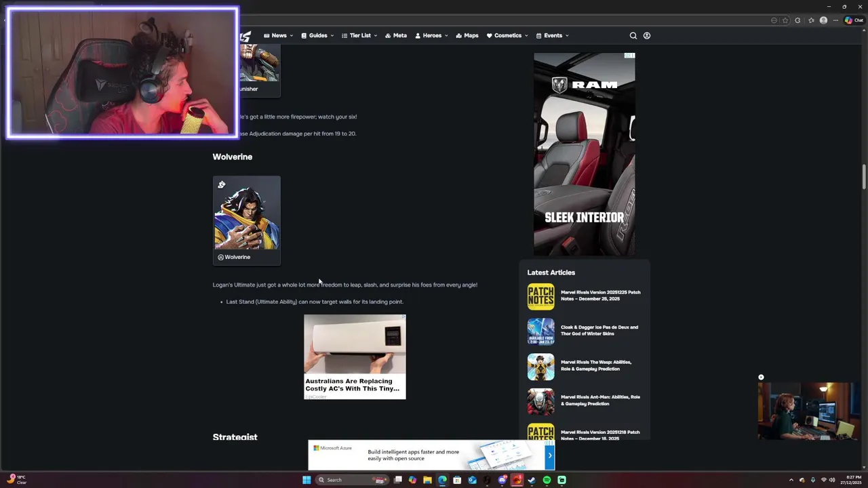Open Discord from the taskbar
Viewport: 868px width, 488px height.
click(502, 480)
